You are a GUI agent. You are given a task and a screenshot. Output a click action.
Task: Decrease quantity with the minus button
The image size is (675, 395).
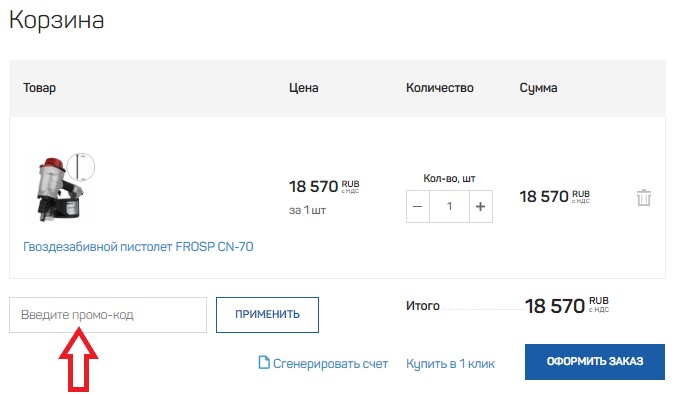click(x=418, y=207)
